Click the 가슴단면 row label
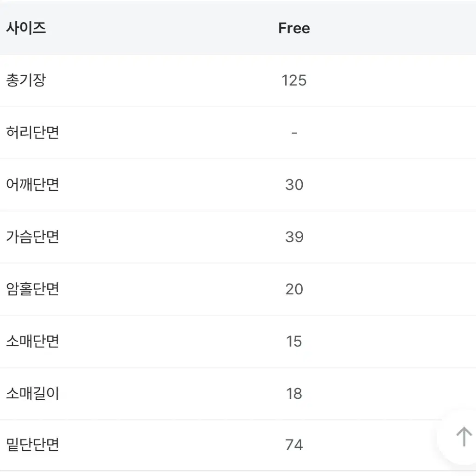 (x=33, y=237)
